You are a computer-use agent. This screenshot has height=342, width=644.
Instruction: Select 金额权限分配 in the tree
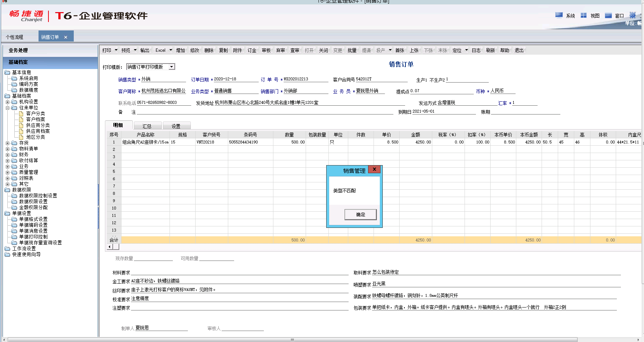[x=33, y=207]
